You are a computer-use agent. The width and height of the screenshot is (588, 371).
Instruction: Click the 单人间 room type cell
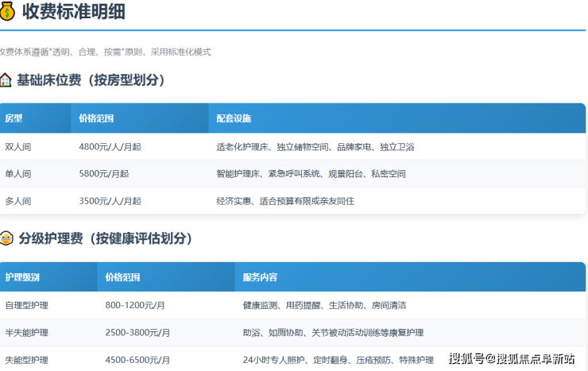pos(17,174)
